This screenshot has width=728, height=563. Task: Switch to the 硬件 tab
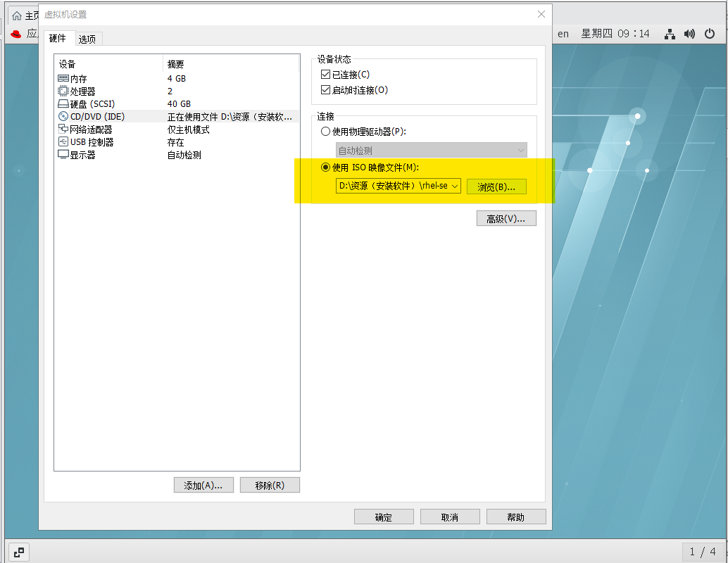click(x=58, y=39)
